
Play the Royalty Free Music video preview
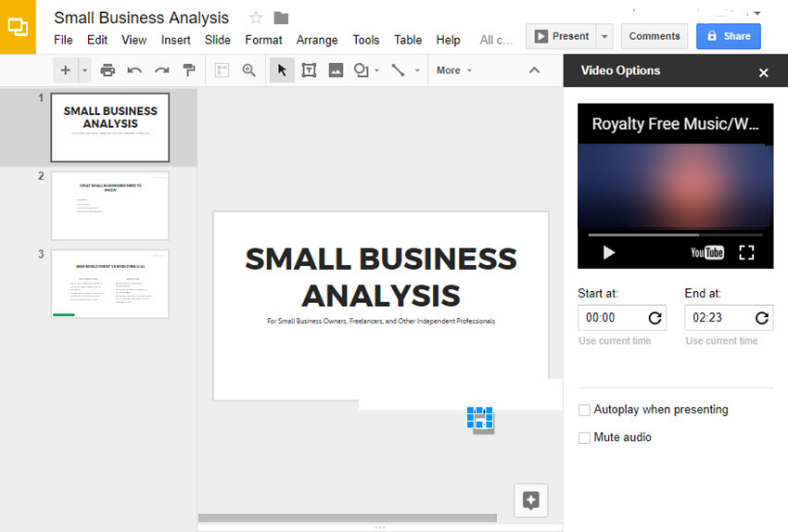[608, 252]
